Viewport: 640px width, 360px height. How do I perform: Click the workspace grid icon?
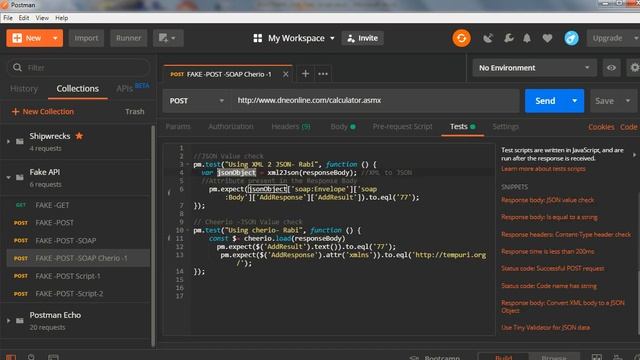258,38
